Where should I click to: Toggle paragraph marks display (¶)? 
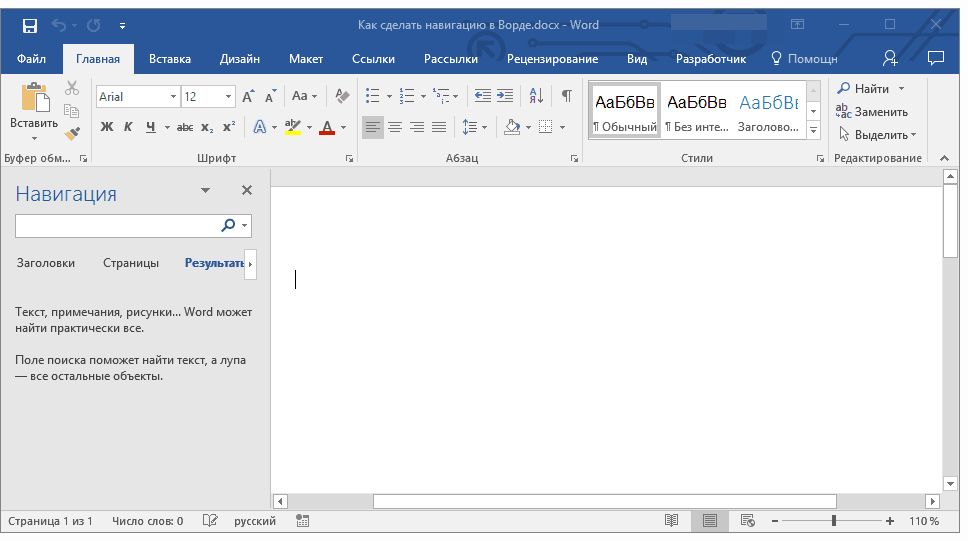[x=566, y=97]
